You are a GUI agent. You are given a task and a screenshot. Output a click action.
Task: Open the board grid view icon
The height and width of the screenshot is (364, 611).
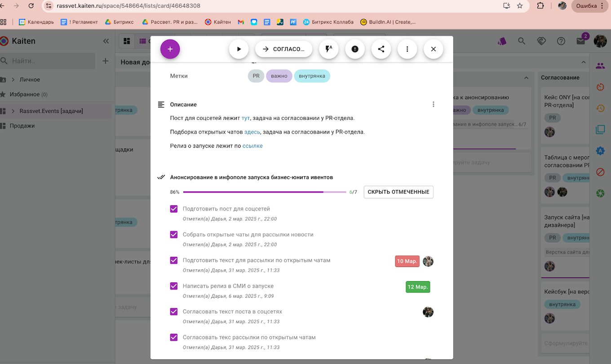coord(127,41)
